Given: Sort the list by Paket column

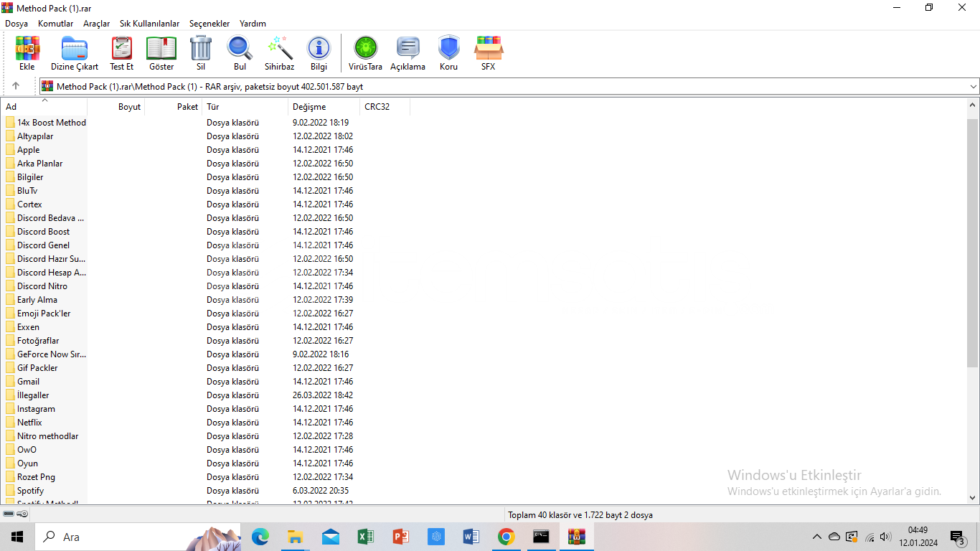Looking at the screenshot, I should point(174,107).
